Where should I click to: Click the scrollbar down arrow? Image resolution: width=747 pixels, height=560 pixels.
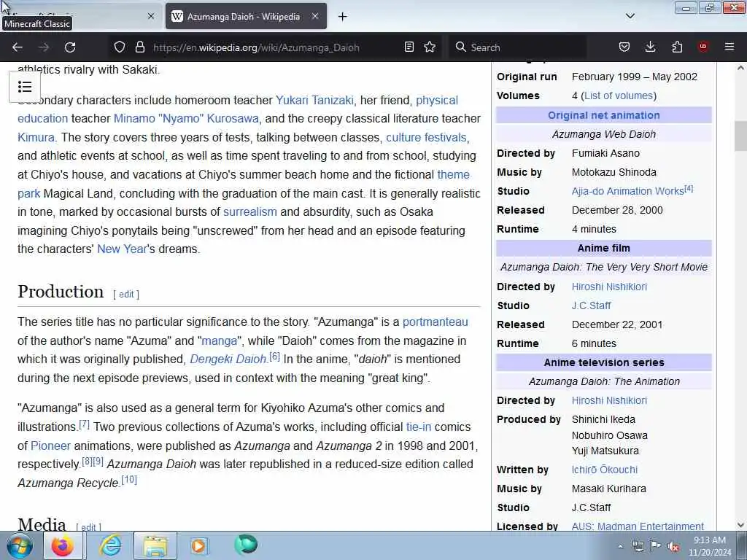click(x=740, y=525)
